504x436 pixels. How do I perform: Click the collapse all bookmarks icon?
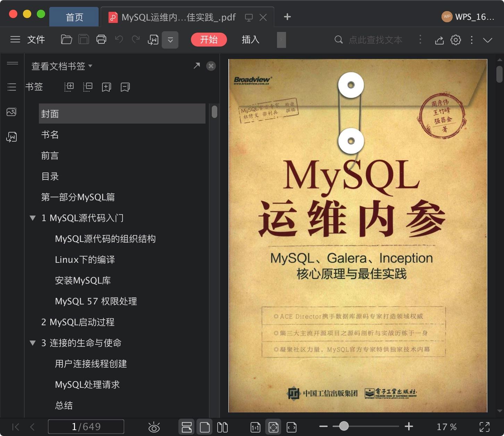coord(88,87)
